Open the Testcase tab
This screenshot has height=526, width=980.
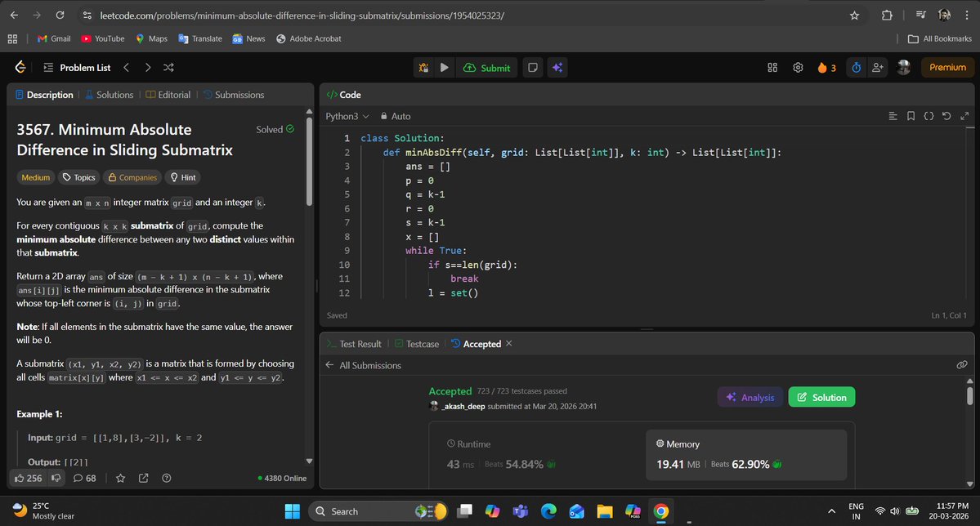(x=416, y=344)
